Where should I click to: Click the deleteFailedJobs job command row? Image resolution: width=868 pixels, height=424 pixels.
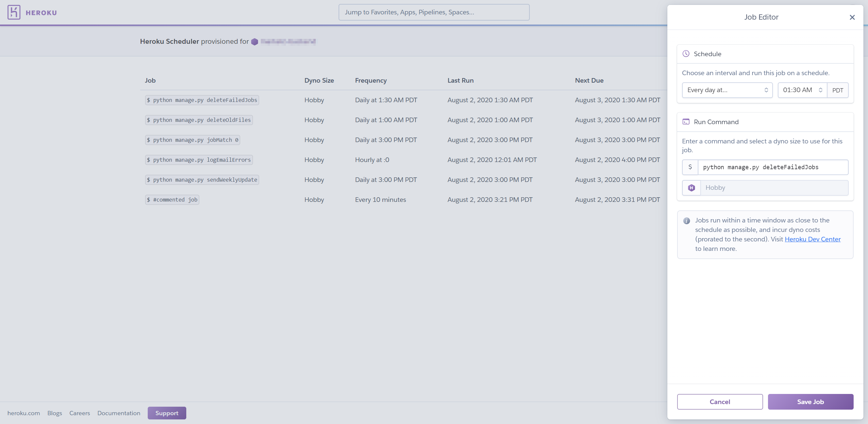coord(202,100)
